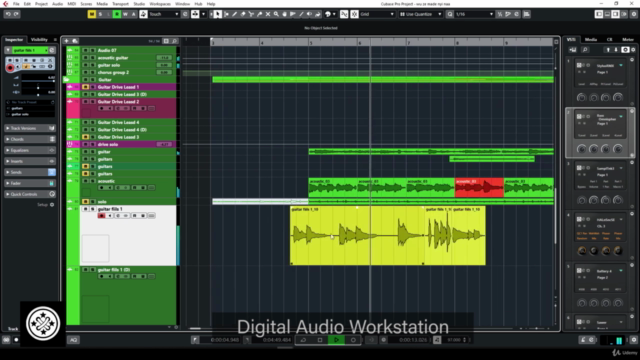Toggle the Show Left Zone button

[x=599, y=14]
